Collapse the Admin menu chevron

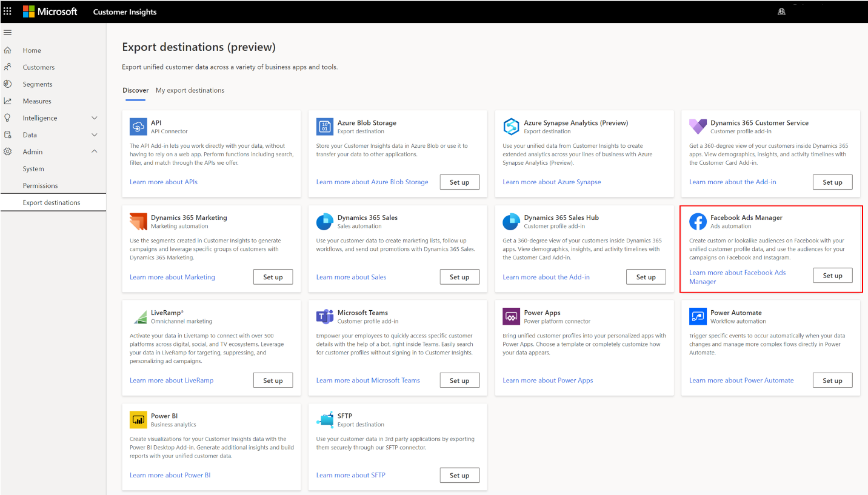point(95,151)
